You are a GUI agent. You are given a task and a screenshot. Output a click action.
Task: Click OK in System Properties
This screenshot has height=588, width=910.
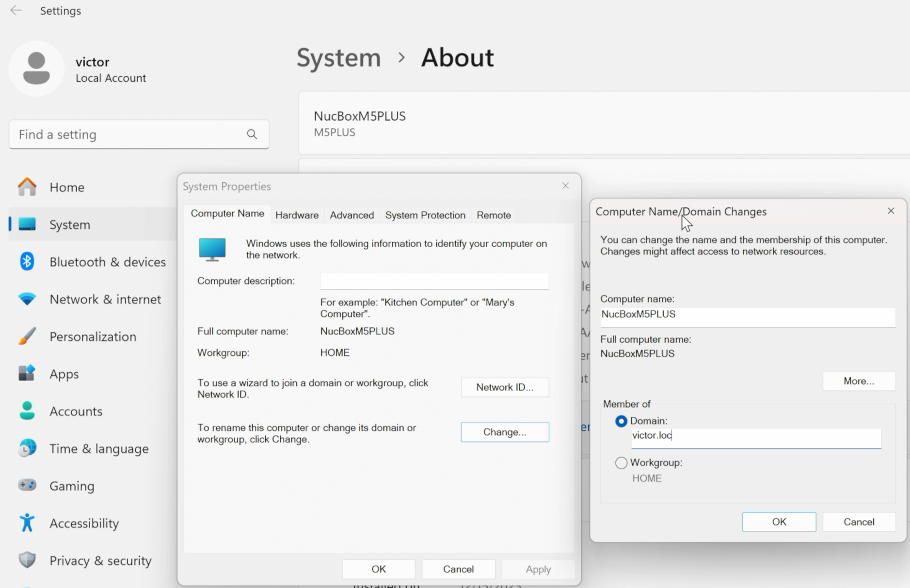point(379,569)
